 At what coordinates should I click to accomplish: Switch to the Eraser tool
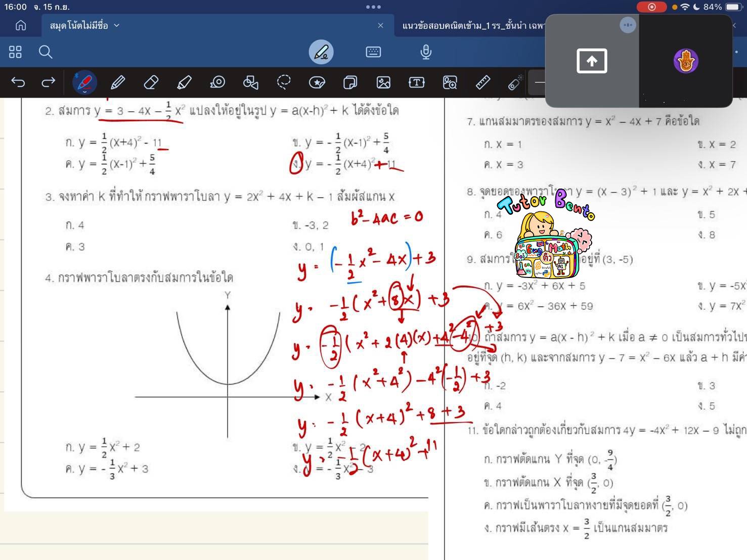pos(151,82)
